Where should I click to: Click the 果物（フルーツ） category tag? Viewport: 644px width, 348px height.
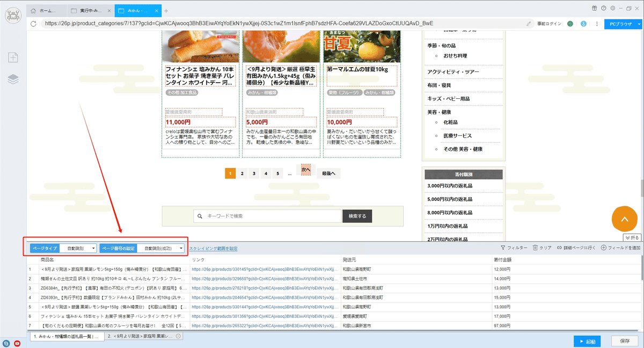pos(343,93)
